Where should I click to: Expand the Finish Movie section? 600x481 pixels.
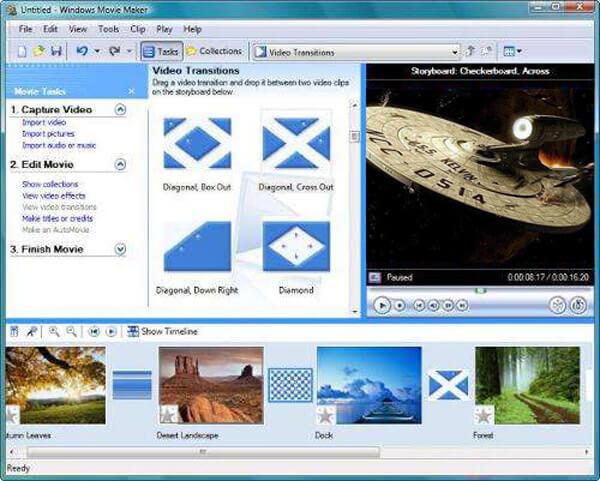coord(120,249)
